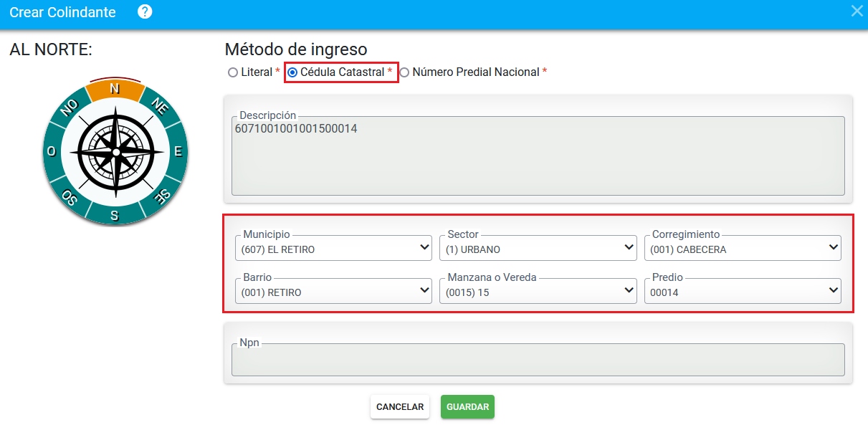The image size is (868, 425).
Task: Open the Manzana o Vereda dropdown
Action: tap(538, 291)
